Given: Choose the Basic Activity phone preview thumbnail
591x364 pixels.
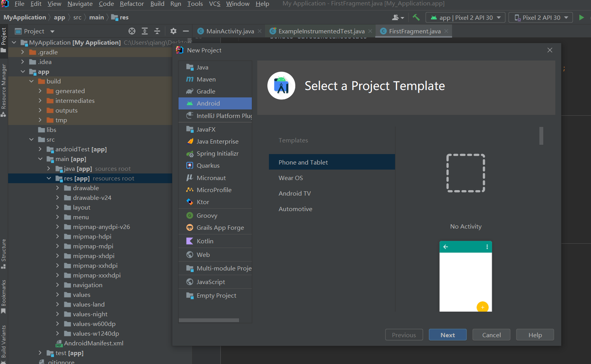Looking at the screenshot, I should click(466, 276).
